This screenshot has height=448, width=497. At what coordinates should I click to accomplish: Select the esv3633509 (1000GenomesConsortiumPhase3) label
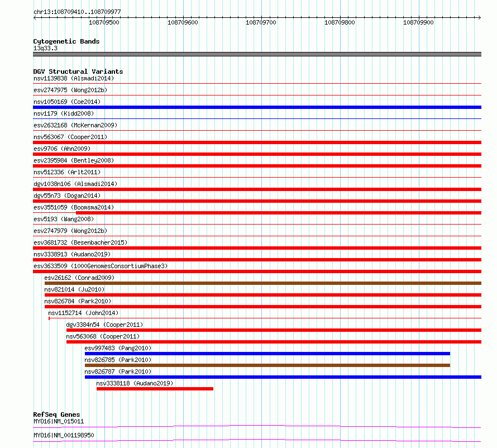point(101,266)
